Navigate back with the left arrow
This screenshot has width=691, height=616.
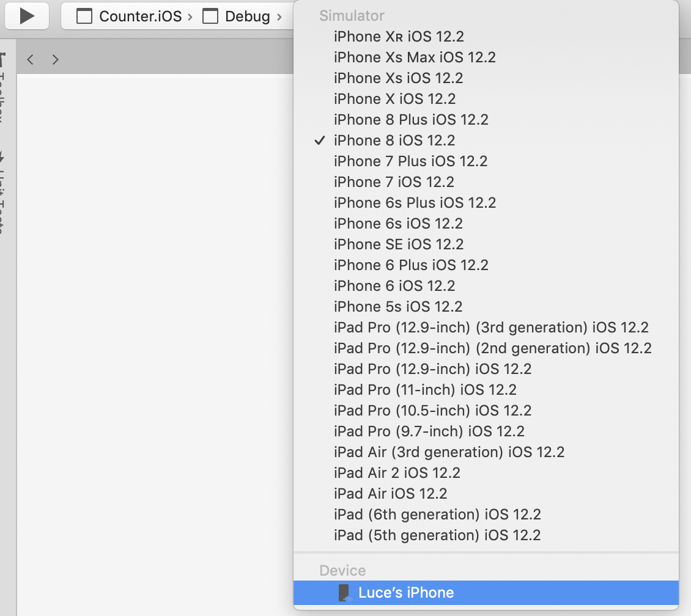click(x=30, y=59)
